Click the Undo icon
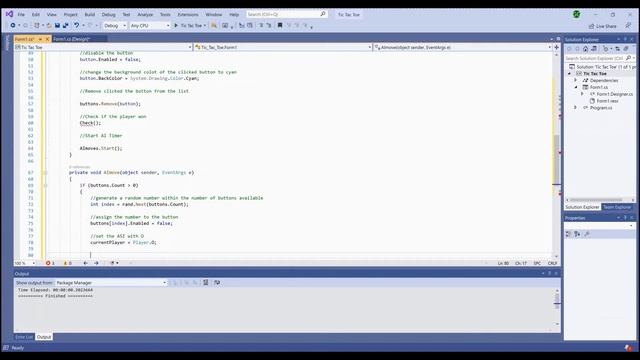The width and height of the screenshot is (640, 360). 76,25
